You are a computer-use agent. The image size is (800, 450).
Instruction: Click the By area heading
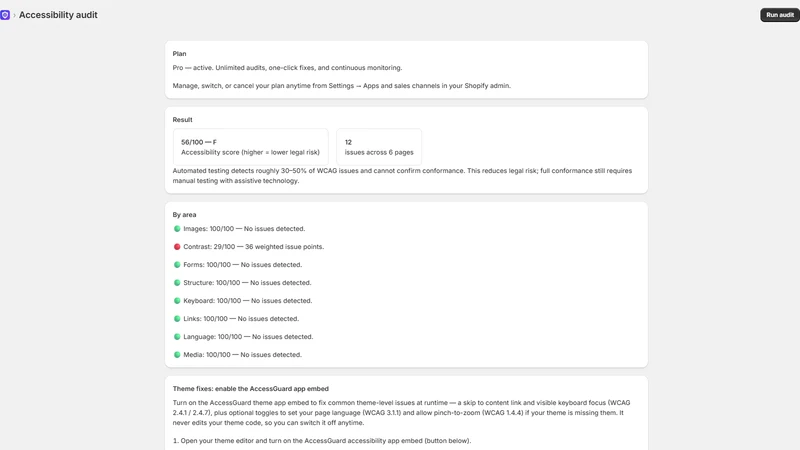(184, 215)
